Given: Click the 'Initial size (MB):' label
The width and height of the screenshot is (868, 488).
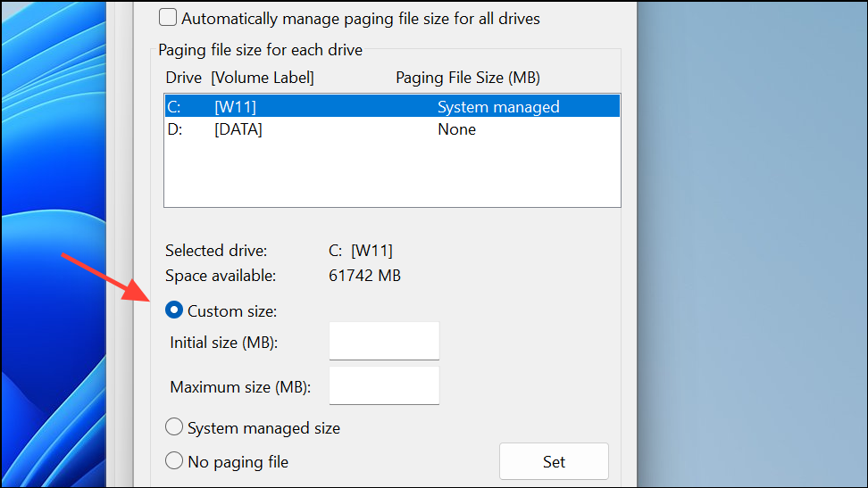Looking at the screenshot, I should coord(230,343).
